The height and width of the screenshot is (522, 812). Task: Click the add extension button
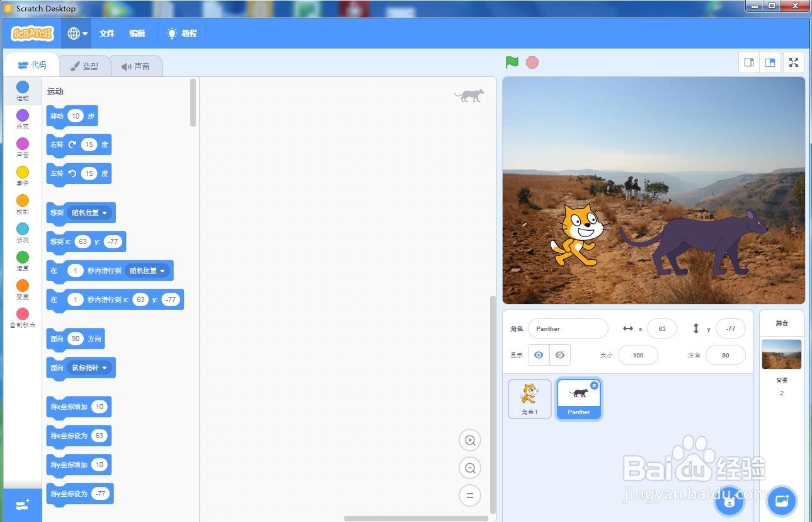click(x=23, y=505)
